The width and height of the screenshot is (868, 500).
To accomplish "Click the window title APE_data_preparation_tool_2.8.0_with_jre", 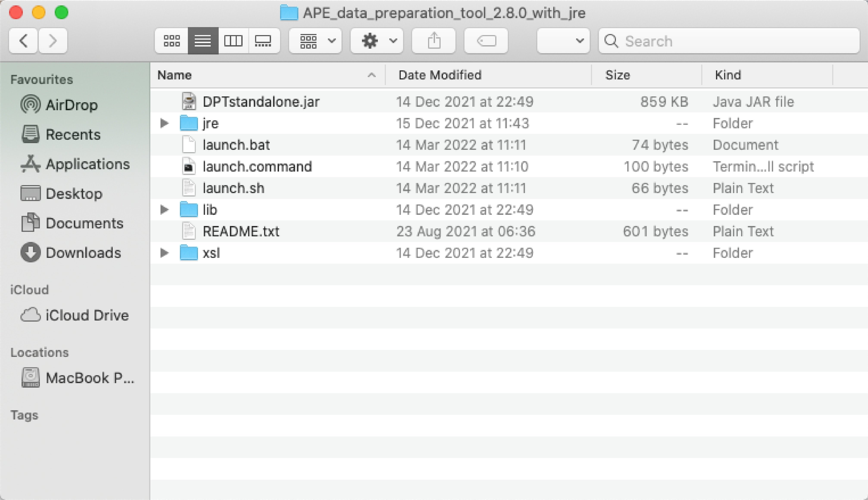I will click(x=444, y=13).
